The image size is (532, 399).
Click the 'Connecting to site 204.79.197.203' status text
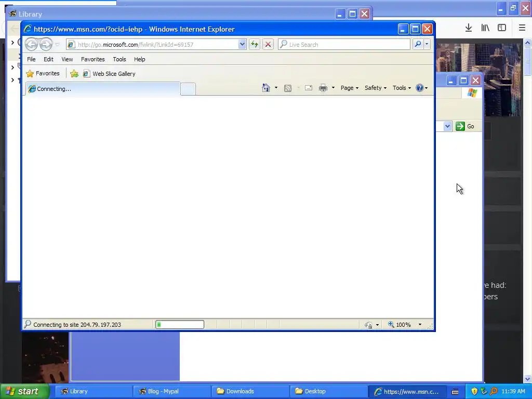77,325
